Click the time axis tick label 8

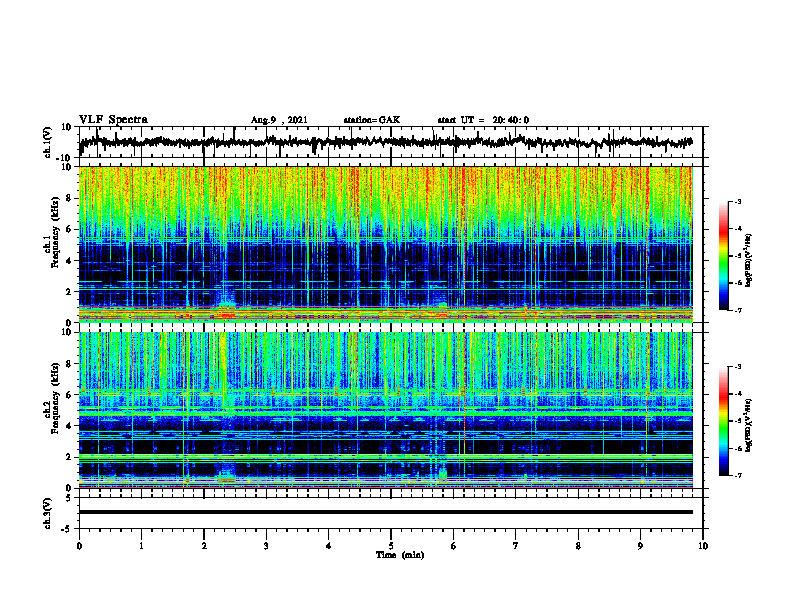(x=578, y=546)
